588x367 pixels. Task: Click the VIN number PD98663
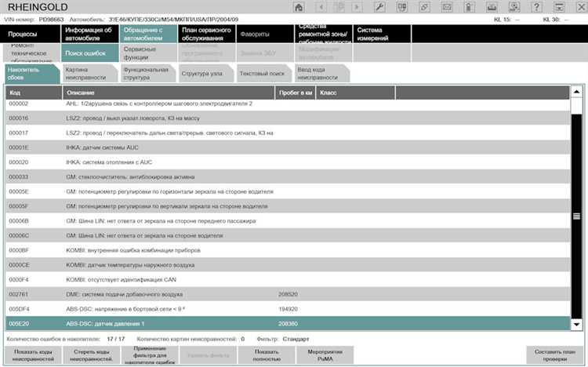tap(52, 19)
